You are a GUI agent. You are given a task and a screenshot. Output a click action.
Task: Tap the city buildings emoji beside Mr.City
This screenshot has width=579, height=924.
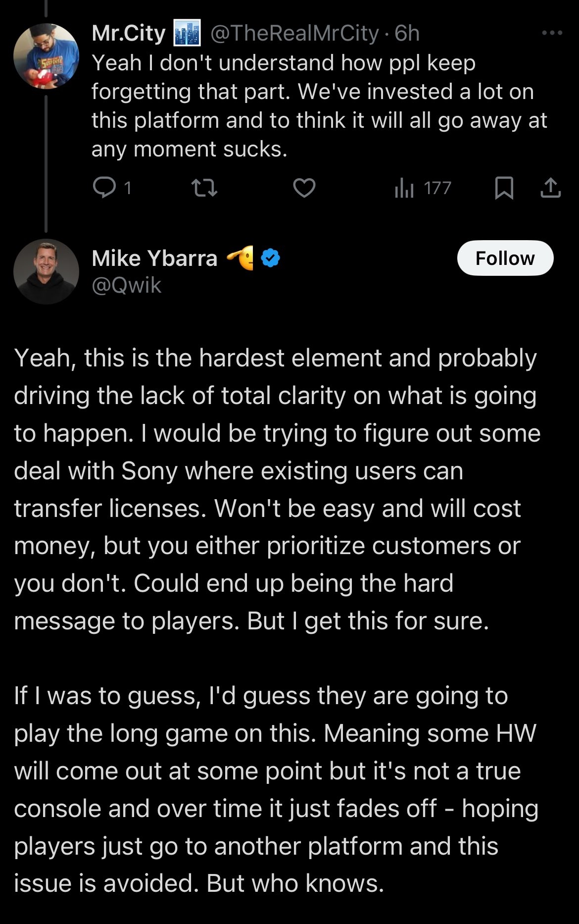187,33
